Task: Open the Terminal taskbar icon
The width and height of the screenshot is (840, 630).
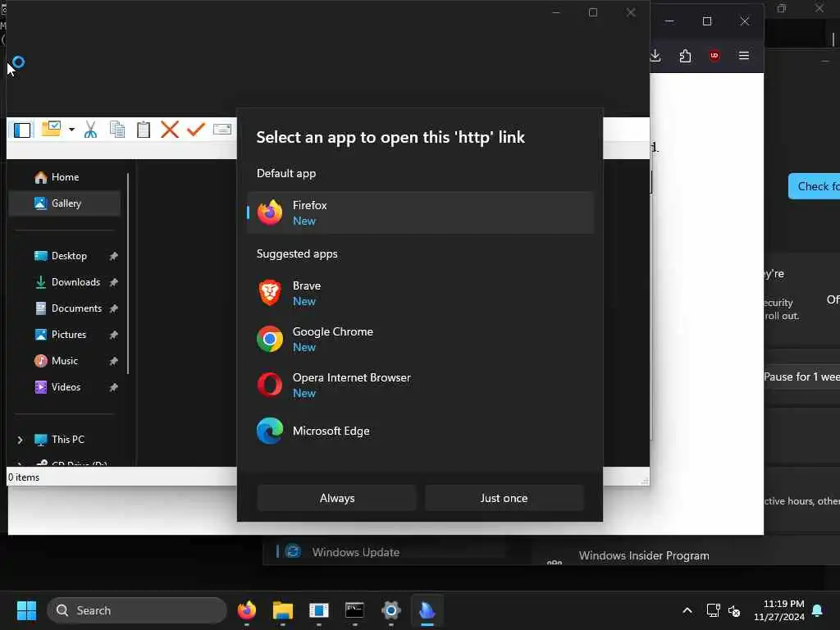Action: coord(354,610)
